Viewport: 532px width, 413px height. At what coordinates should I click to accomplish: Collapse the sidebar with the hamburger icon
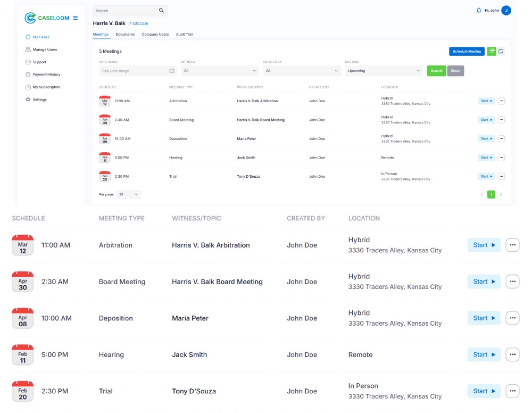(76, 18)
